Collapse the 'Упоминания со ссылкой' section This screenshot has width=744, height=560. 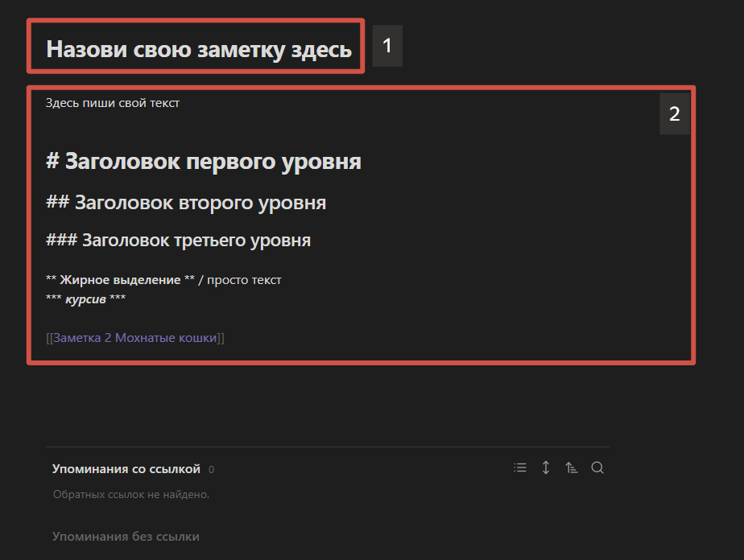click(126, 469)
